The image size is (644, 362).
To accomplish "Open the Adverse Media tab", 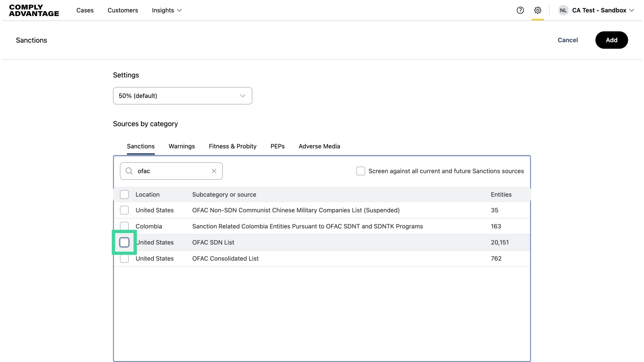I will [x=319, y=146].
